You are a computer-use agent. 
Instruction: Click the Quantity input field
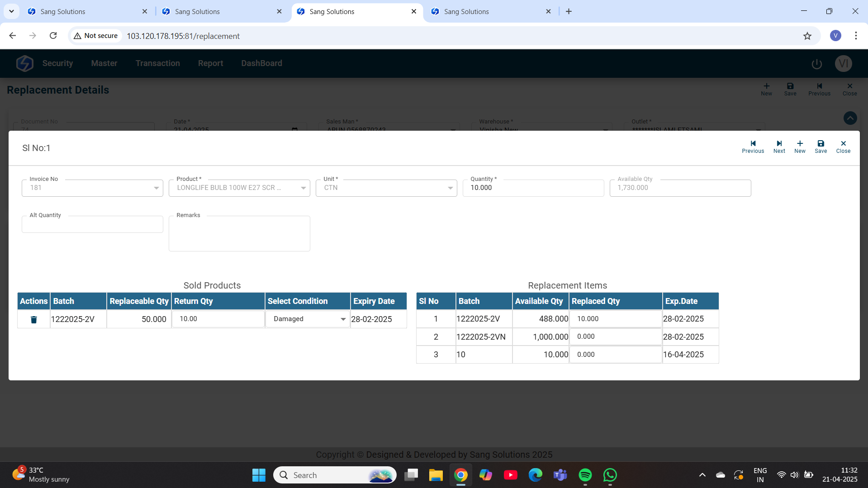pyautogui.click(x=533, y=188)
